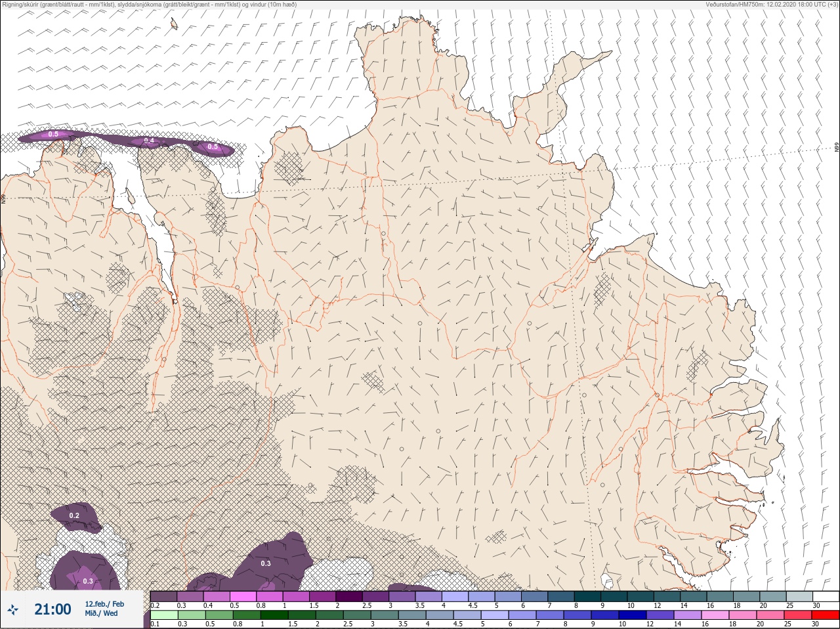Pick the darkest green swatch at 1 in bottom legend
Screen dimensions: 840x629
click(274, 616)
